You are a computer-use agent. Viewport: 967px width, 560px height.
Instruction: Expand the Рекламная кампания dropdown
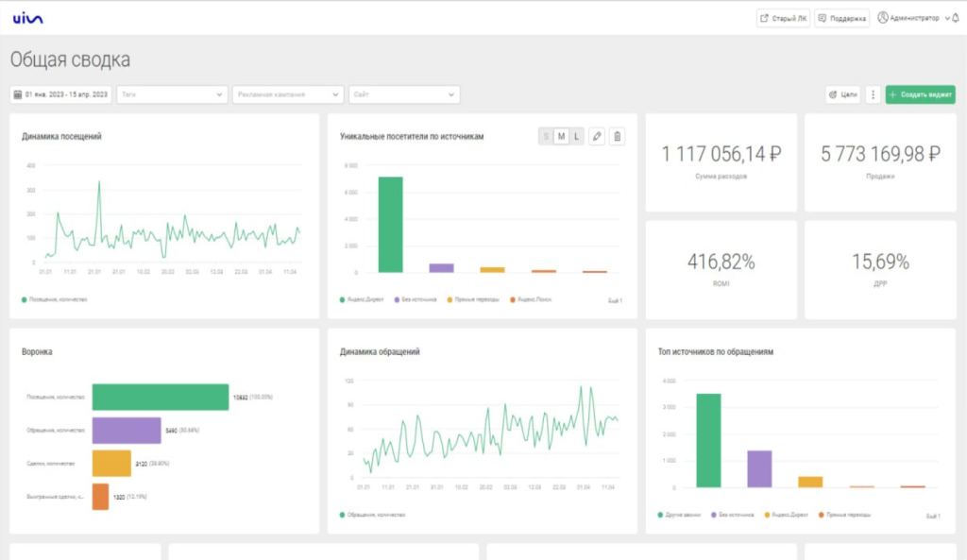[x=288, y=94]
